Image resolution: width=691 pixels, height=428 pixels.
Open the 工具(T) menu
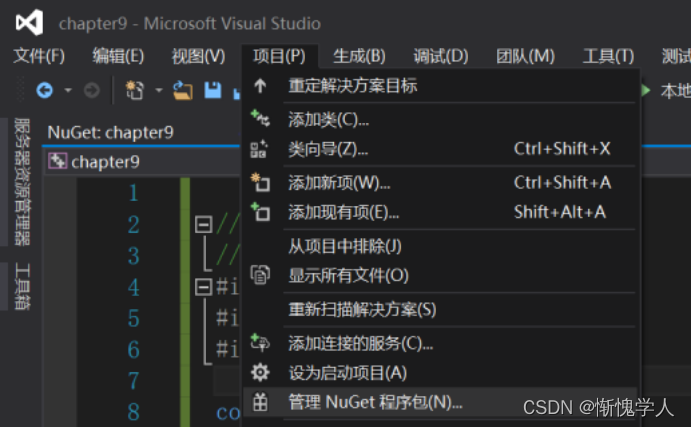tap(608, 56)
